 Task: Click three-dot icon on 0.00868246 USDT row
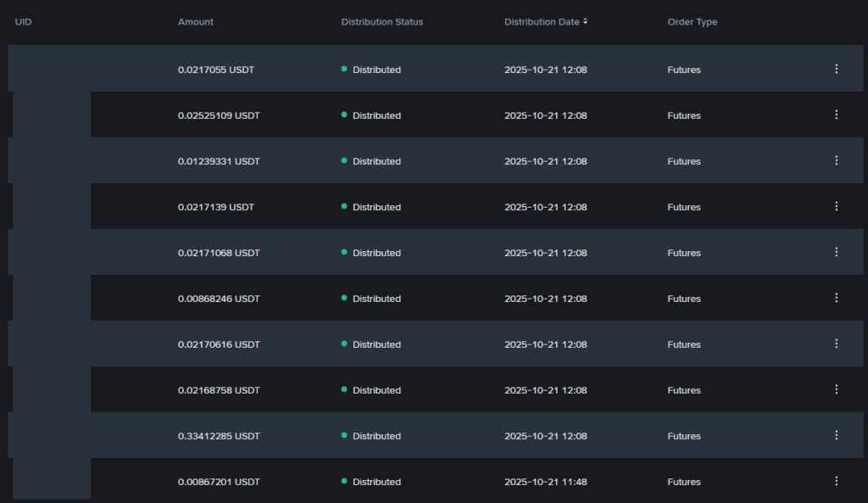[836, 298]
